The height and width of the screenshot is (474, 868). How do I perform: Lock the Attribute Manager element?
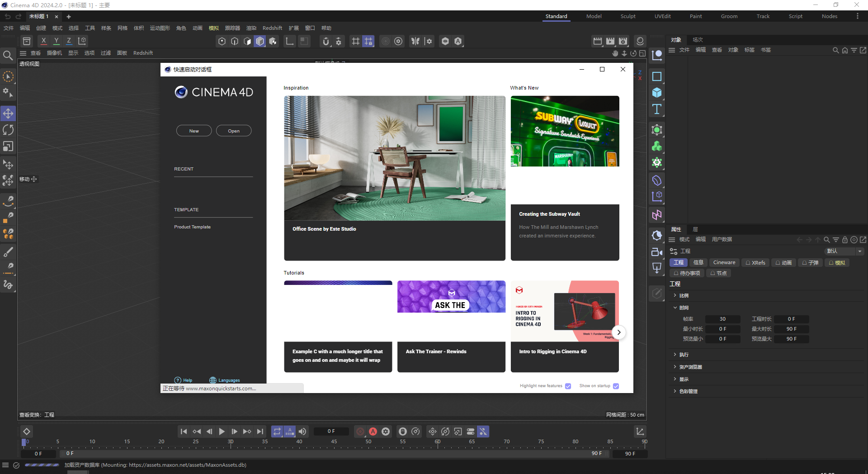pyautogui.click(x=844, y=240)
